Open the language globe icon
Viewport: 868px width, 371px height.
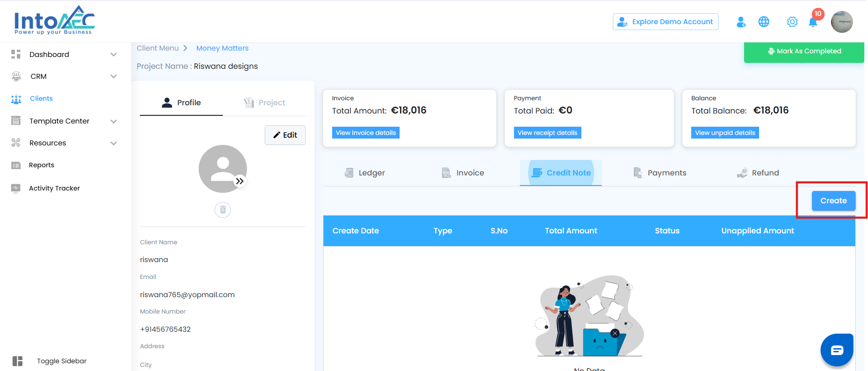[764, 22]
